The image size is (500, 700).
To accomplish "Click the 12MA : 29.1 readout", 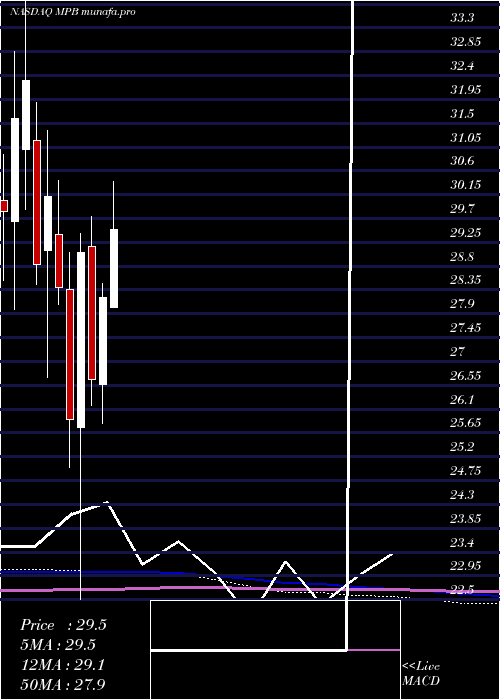I will tap(62, 665).
